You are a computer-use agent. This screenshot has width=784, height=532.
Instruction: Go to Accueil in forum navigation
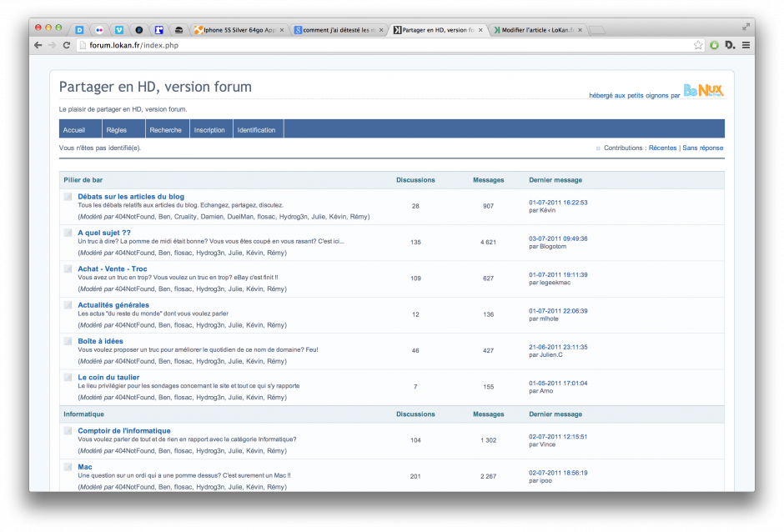(74, 130)
